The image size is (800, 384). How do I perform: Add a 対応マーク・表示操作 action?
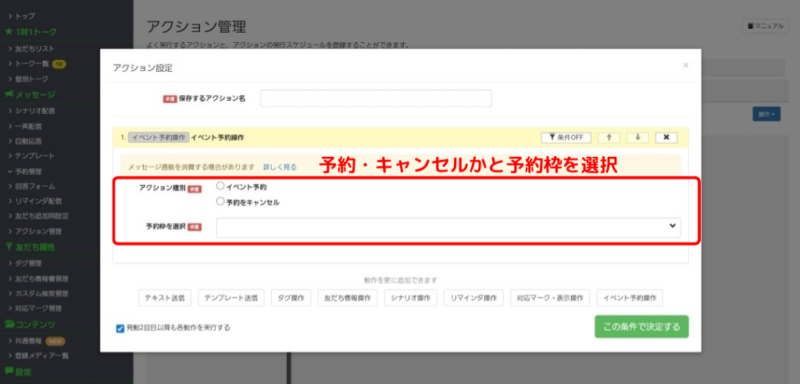[550, 298]
